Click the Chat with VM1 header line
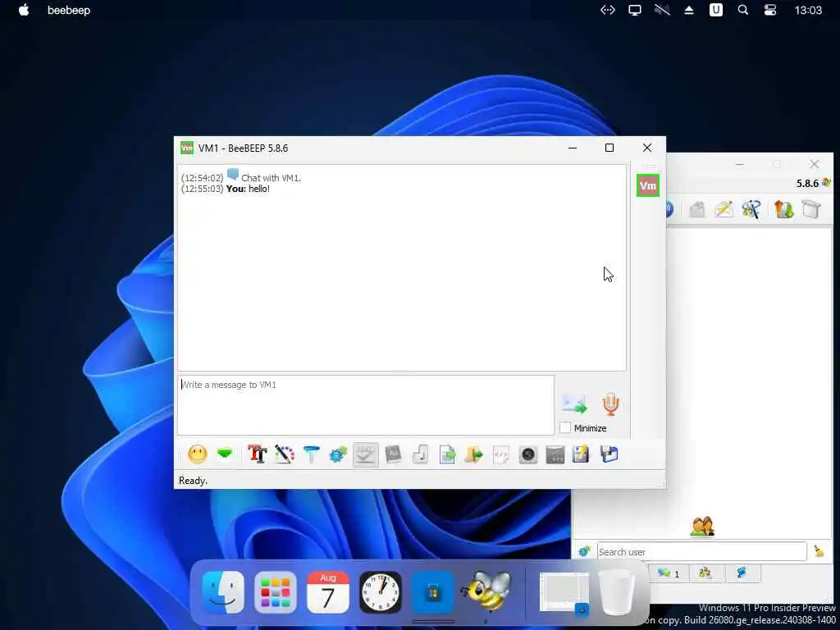The image size is (840, 630). 271,178
